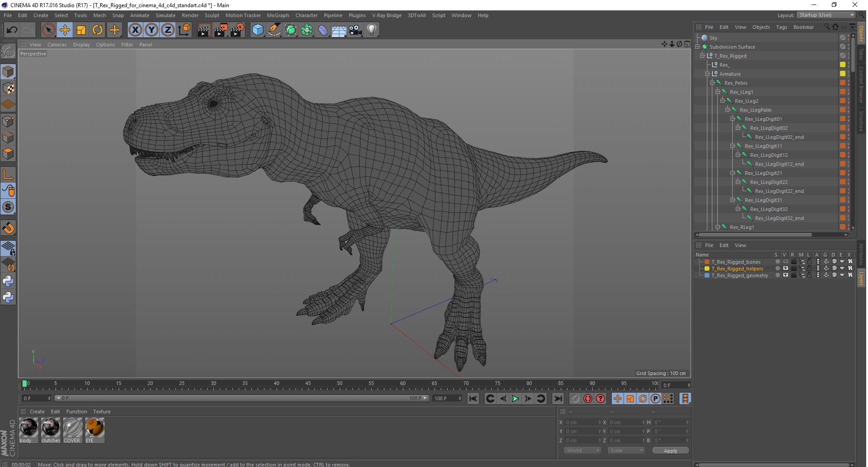Toggle X axis lock
Viewport: 868px width, 467px height.
point(135,30)
